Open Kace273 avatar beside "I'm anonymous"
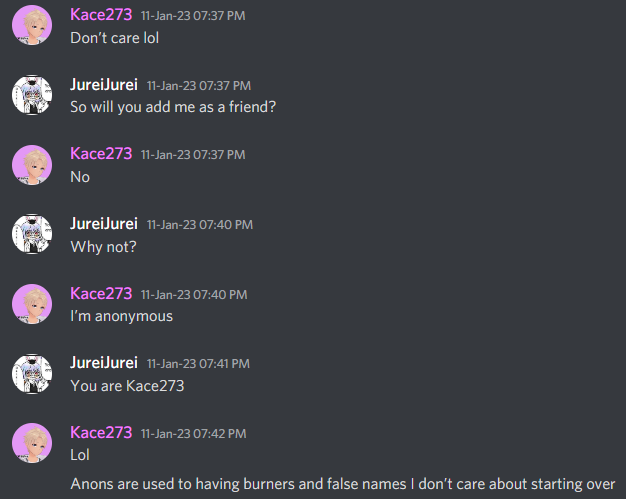The image size is (626, 499). coord(32,304)
